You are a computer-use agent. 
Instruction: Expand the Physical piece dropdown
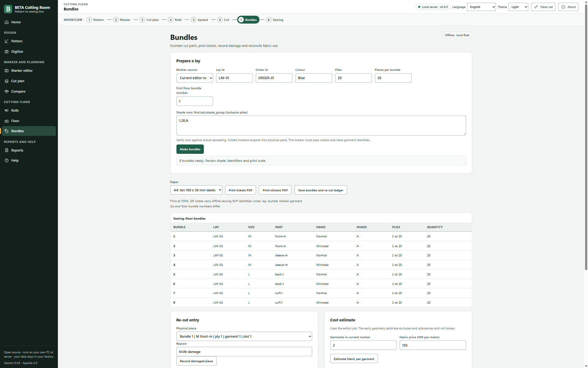pos(244,336)
